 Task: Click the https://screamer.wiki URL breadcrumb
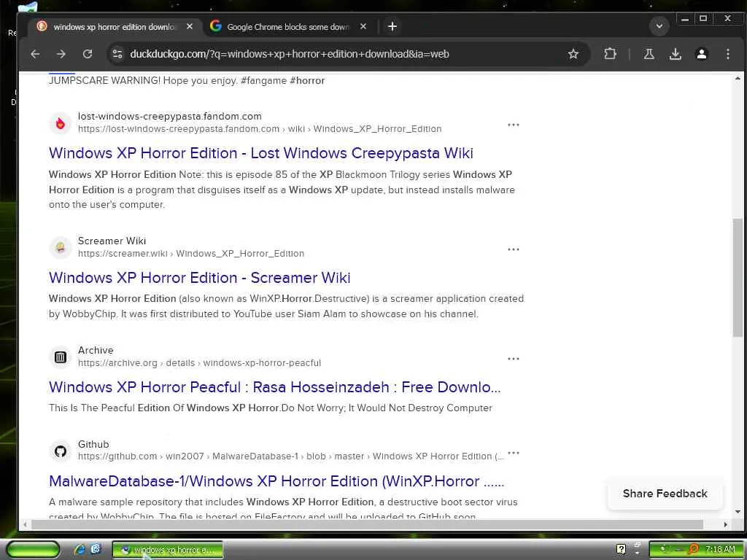click(x=191, y=253)
